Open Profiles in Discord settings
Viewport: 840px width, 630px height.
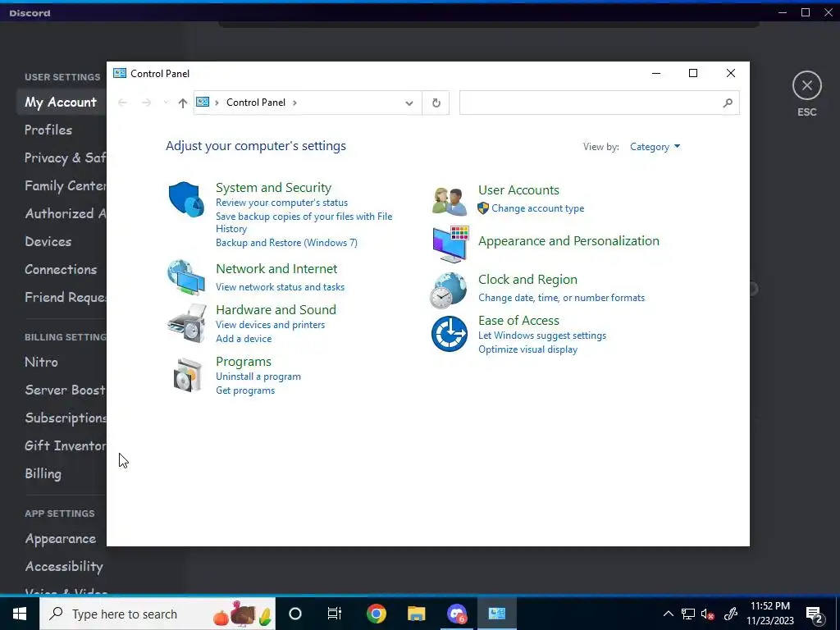pos(48,130)
